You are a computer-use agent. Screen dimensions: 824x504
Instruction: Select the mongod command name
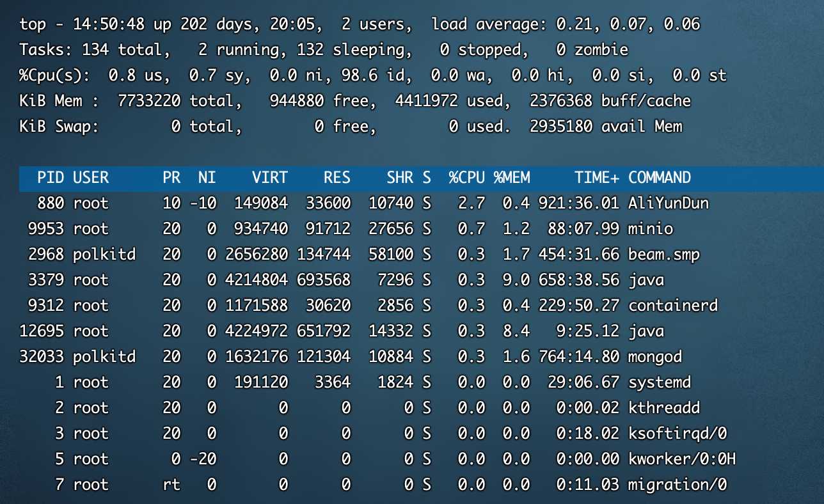pyautogui.click(x=655, y=357)
